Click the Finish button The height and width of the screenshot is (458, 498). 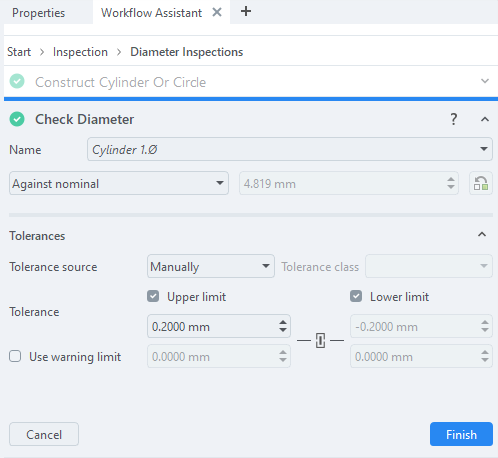click(461, 434)
